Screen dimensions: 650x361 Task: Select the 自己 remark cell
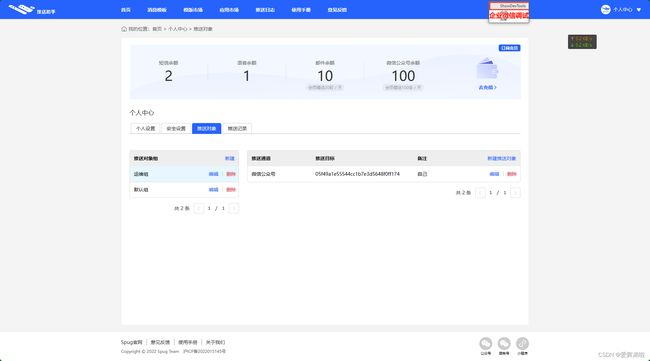(x=422, y=174)
